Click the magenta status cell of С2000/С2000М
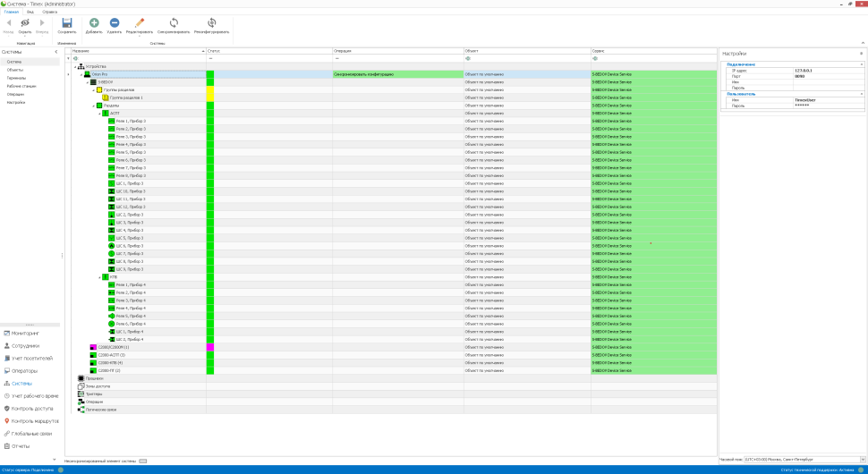 pyautogui.click(x=210, y=347)
